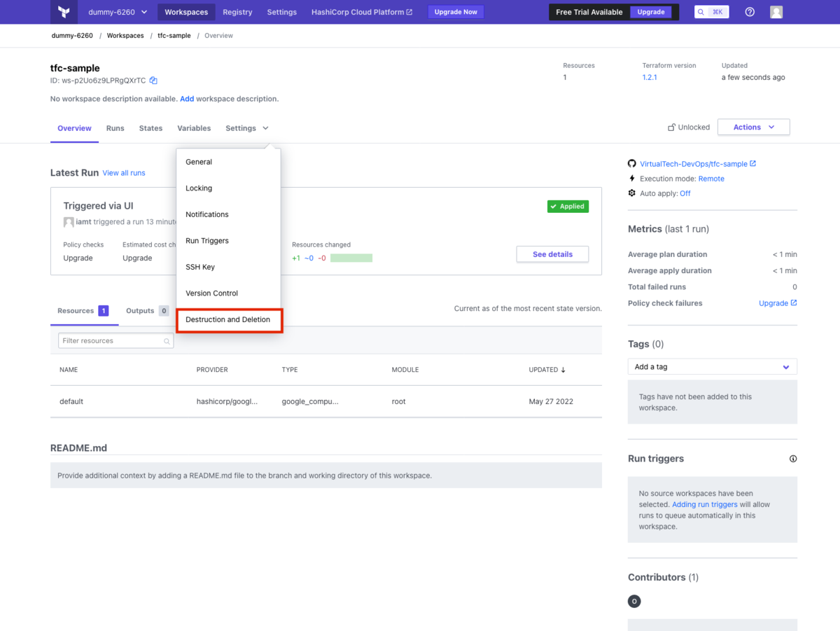Open the Add a tag dropdown
Screen dimensions: 840x631
[713, 367]
